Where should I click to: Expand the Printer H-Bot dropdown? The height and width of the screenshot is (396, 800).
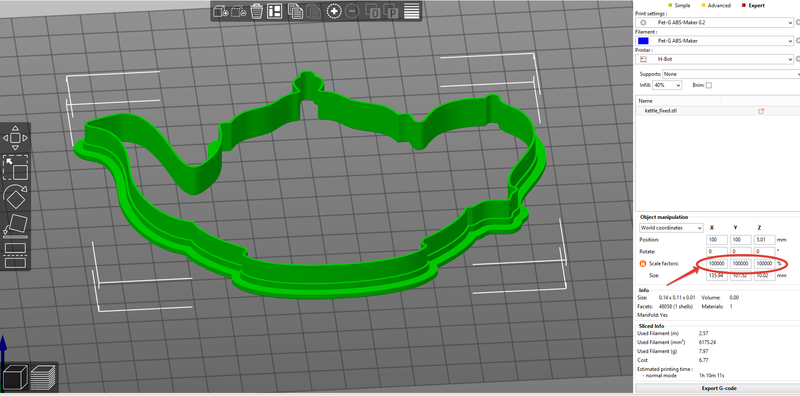[x=715, y=59]
